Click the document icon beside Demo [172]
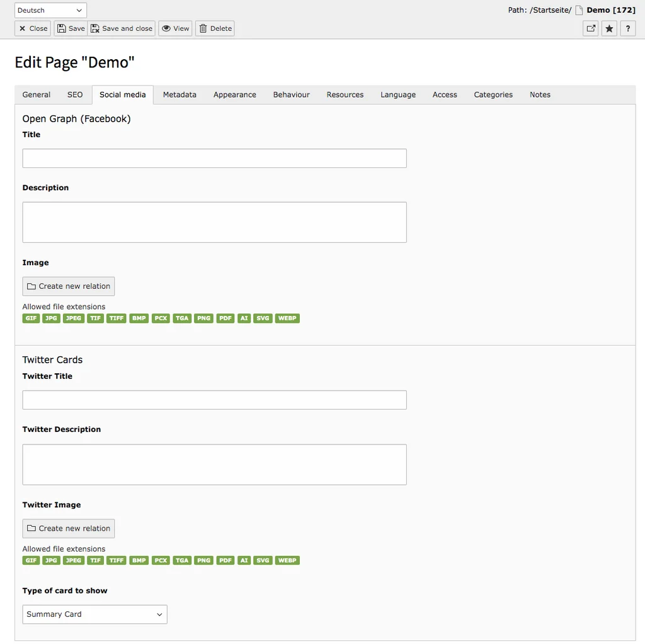 577,9
